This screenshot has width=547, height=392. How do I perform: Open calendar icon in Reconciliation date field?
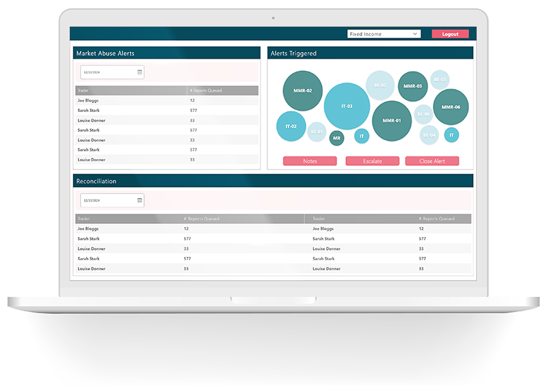(x=139, y=200)
